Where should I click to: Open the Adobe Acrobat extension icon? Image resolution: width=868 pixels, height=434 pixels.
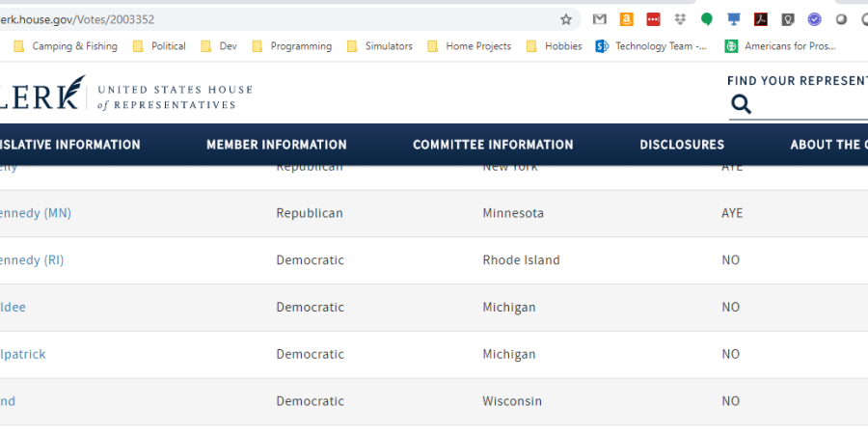pyautogui.click(x=761, y=20)
